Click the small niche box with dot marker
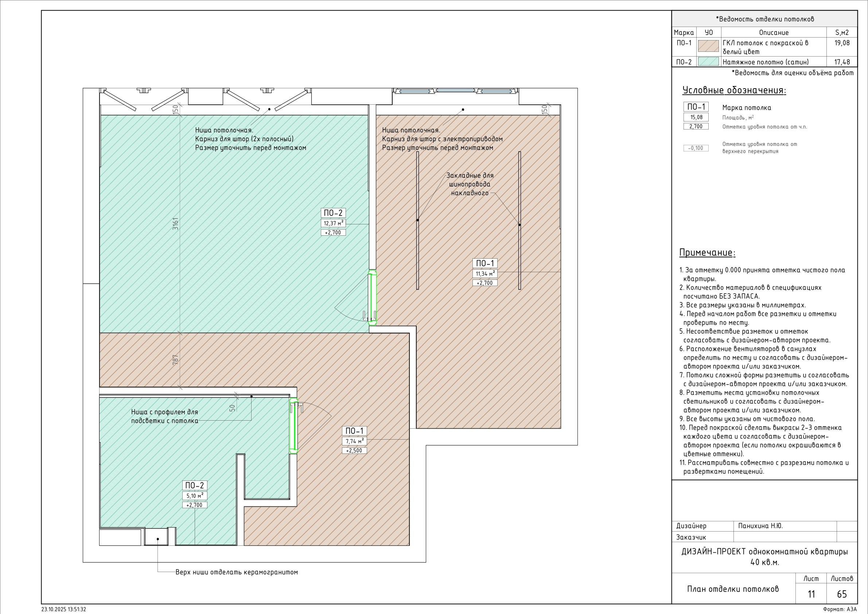Viewport: 868px width, 614px height. (156, 537)
